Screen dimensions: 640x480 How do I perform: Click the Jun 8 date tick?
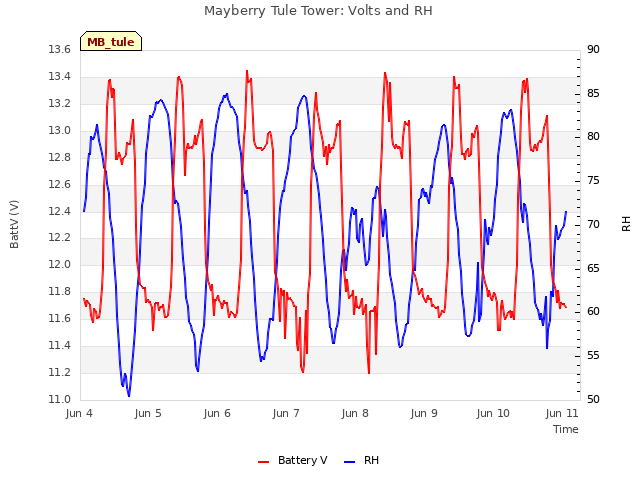[x=355, y=413]
